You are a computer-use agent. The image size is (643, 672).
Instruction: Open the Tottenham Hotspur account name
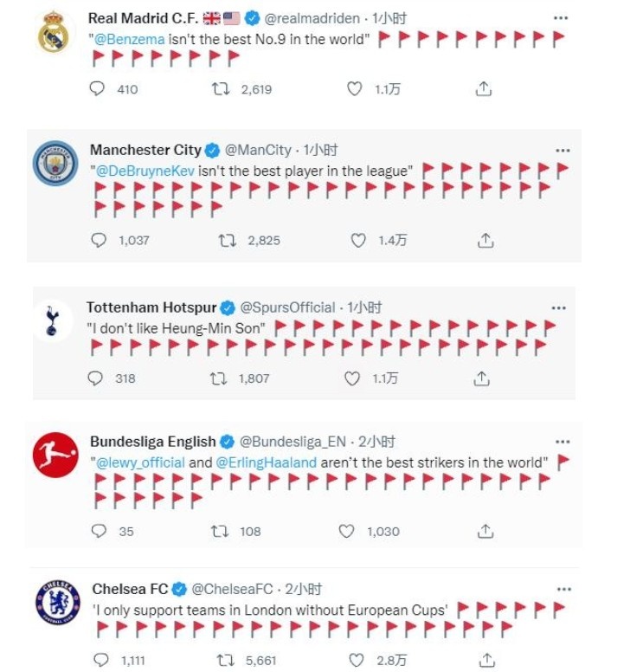tap(151, 307)
